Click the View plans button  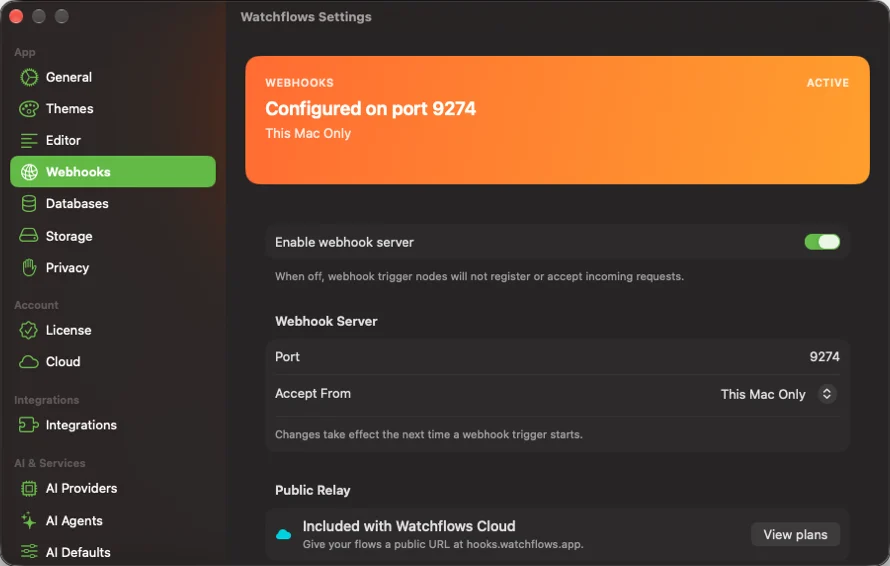795,534
